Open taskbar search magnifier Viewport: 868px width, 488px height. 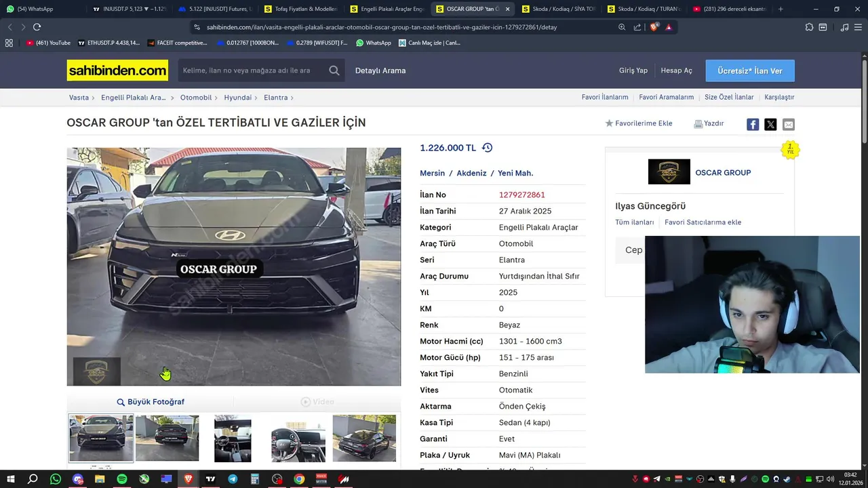point(33,479)
